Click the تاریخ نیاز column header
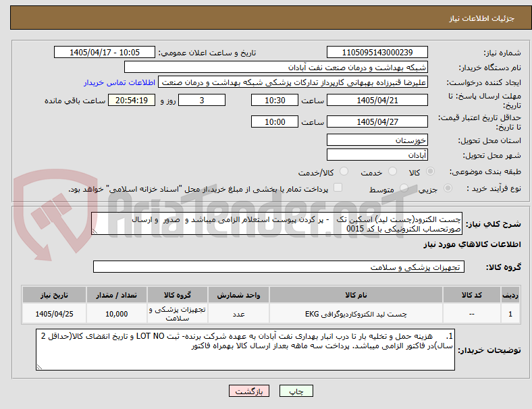The height and width of the screenshot is (409, 532). pyautogui.click(x=54, y=295)
